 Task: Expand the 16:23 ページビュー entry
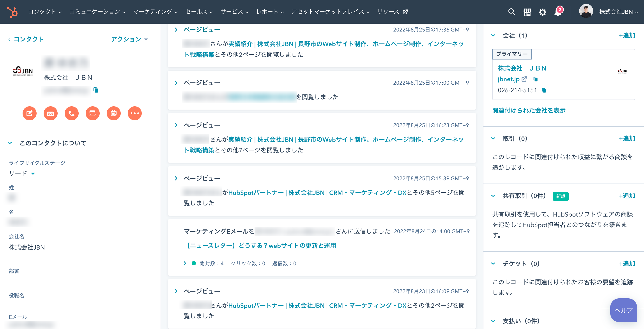tap(176, 125)
